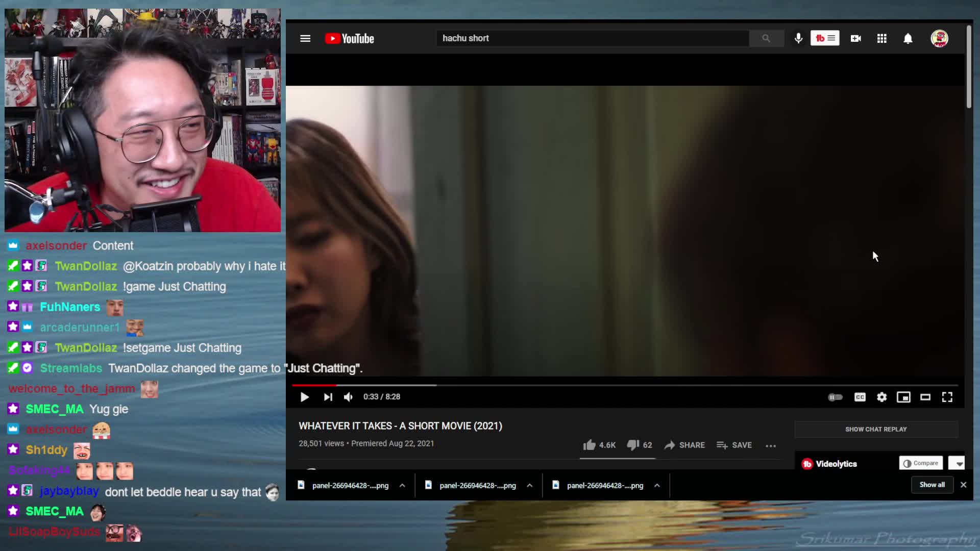Viewport: 980px width, 551px height.
Task: Enter full screen mode
Action: click(947, 397)
